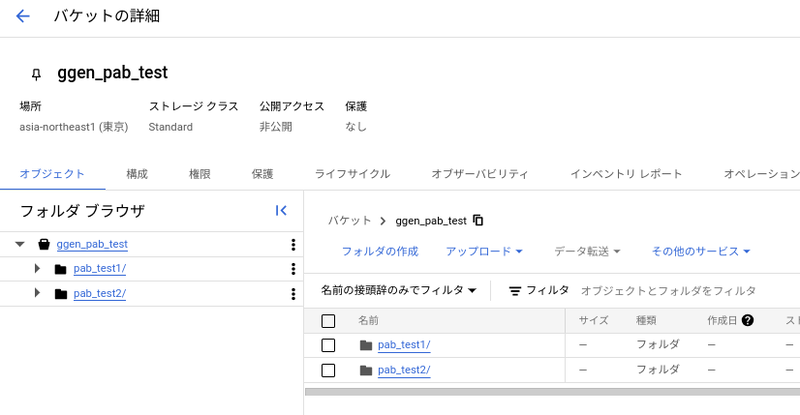Click the 非公開 public access value
This screenshot has height=415, width=800.
click(x=276, y=127)
